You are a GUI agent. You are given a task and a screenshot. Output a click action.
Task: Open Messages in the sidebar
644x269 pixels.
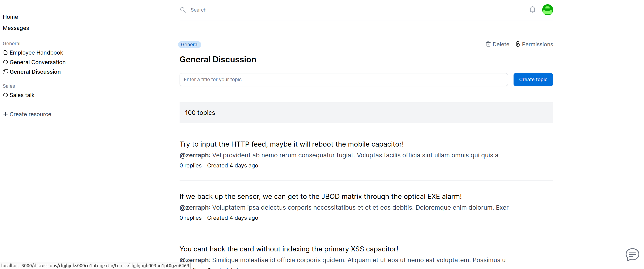16,28
